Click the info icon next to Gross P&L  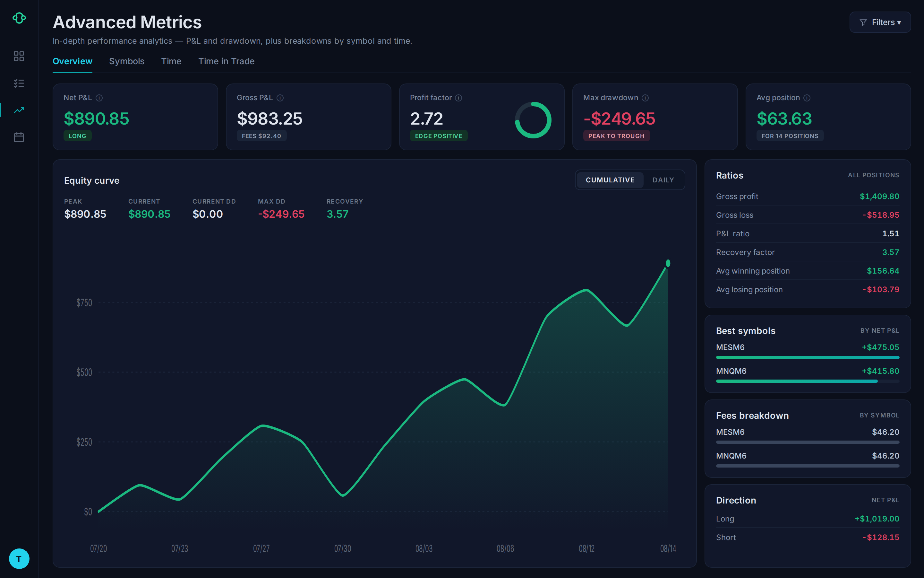point(280,98)
